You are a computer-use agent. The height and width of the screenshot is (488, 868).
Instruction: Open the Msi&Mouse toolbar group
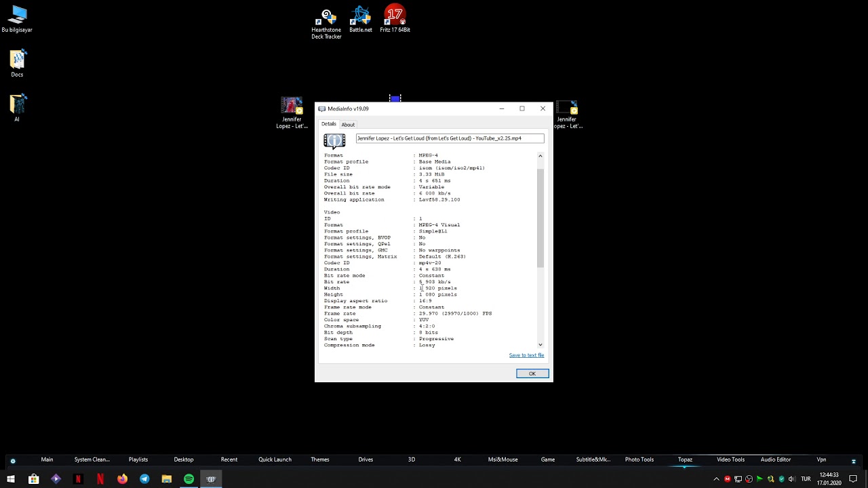pyautogui.click(x=502, y=460)
